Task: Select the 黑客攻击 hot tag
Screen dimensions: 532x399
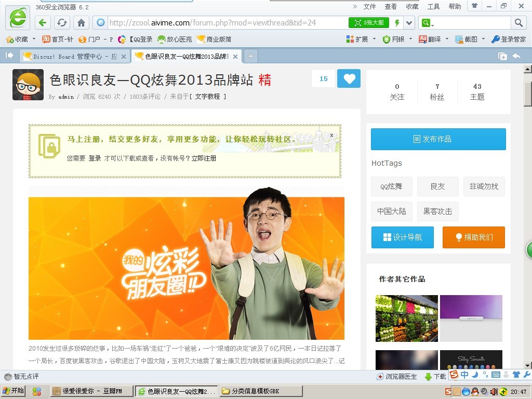Action: coord(437,211)
